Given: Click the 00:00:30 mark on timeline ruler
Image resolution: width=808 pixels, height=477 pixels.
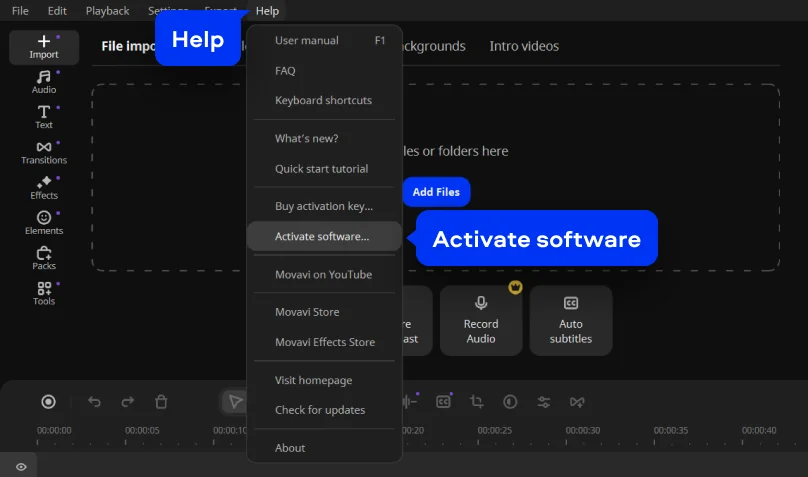Looking at the screenshot, I should pos(583,431).
